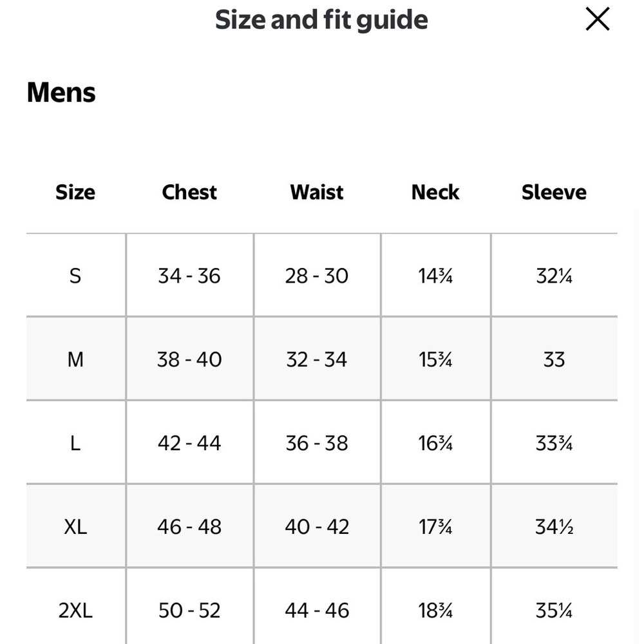This screenshot has width=644, height=644.
Task: Select the Chest column header
Action: (x=189, y=192)
